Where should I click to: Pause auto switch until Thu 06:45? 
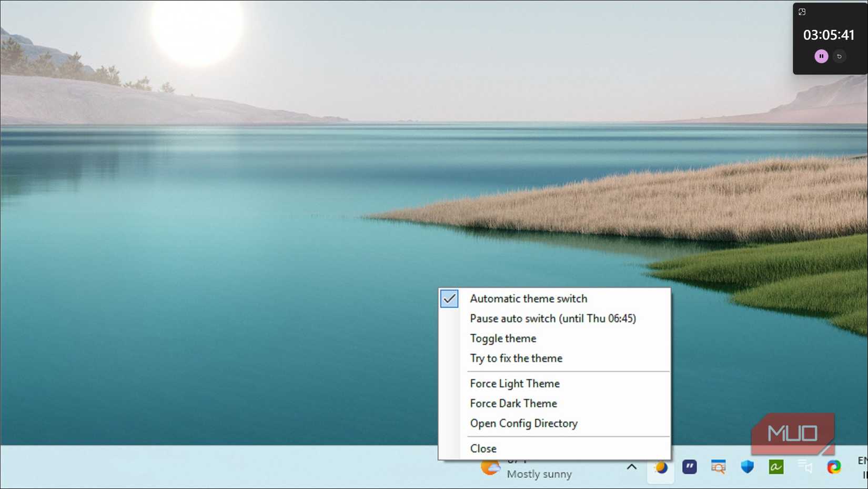pyautogui.click(x=553, y=318)
